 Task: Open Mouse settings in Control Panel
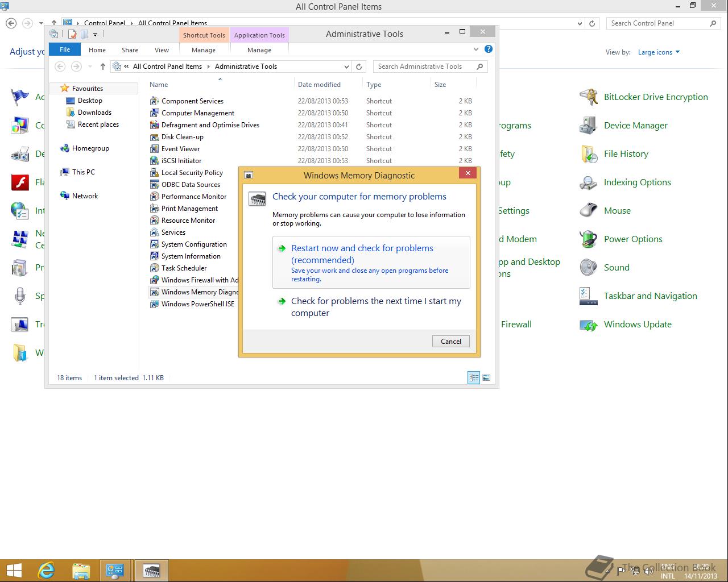606,211
